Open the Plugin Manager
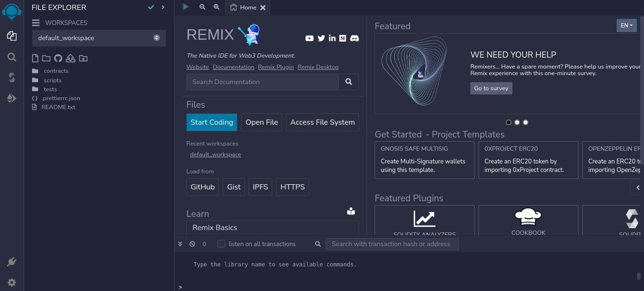The image size is (644, 291). (x=12, y=261)
